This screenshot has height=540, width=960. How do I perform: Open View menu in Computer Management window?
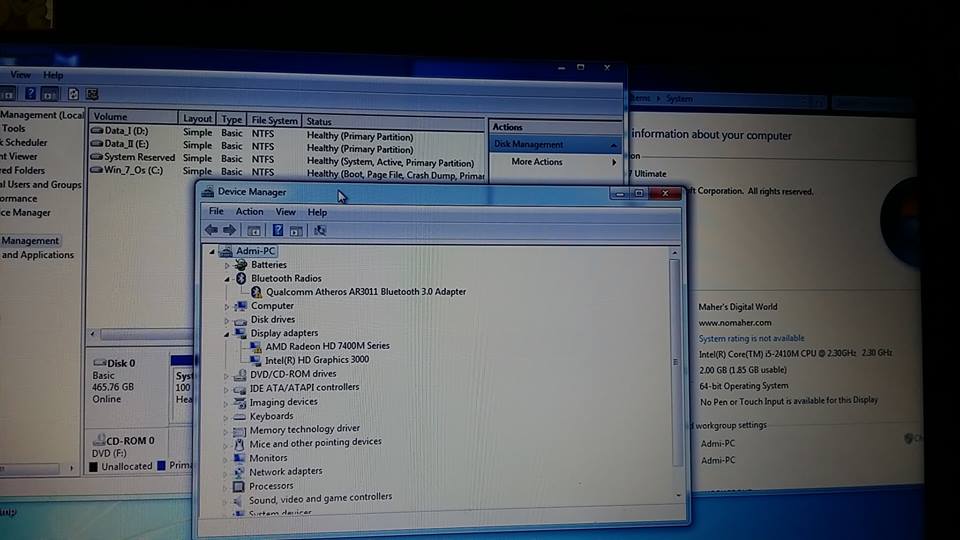[x=20, y=74]
